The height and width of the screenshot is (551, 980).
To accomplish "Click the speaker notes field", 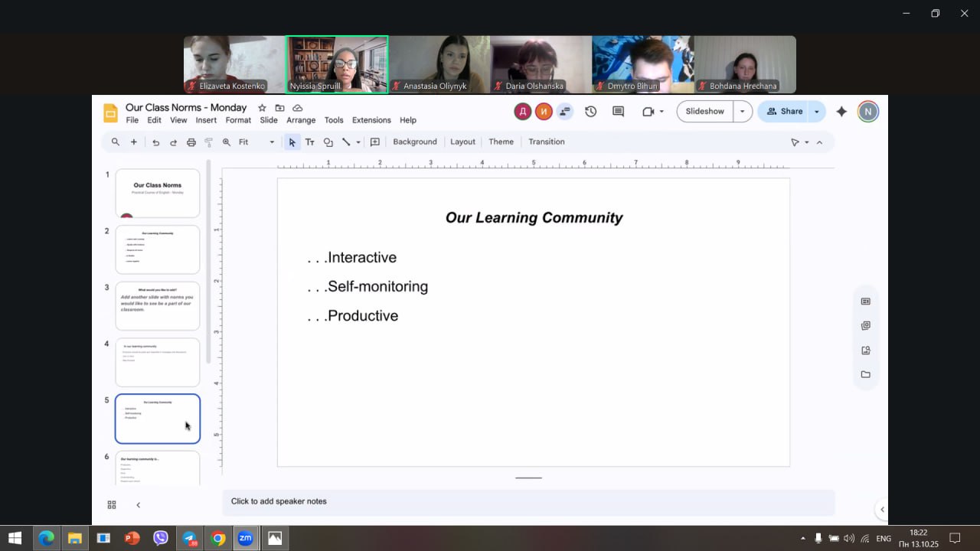I will [528, 502].
